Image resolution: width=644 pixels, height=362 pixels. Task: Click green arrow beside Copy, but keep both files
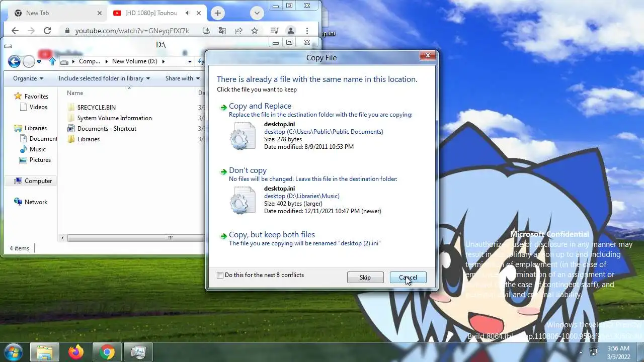point(223,236)
